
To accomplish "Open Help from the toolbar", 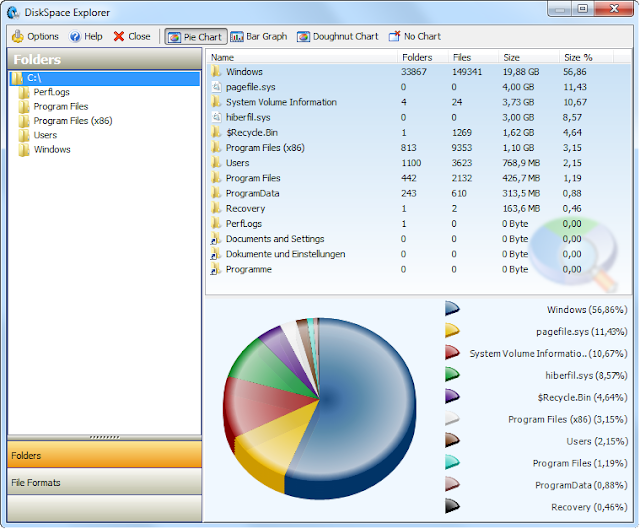I will click(x=86, y=37).
